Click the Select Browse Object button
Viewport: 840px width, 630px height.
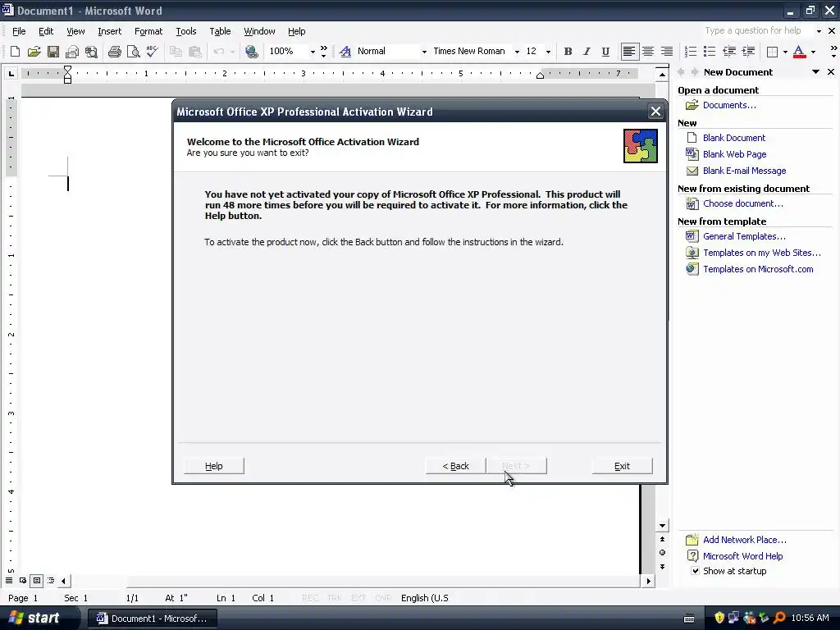coord(662,552)
